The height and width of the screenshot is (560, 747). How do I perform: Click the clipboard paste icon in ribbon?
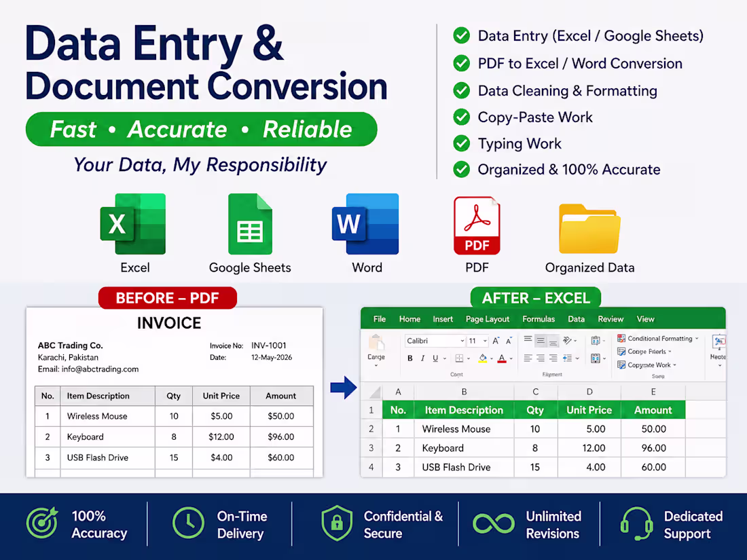point(376,342)
